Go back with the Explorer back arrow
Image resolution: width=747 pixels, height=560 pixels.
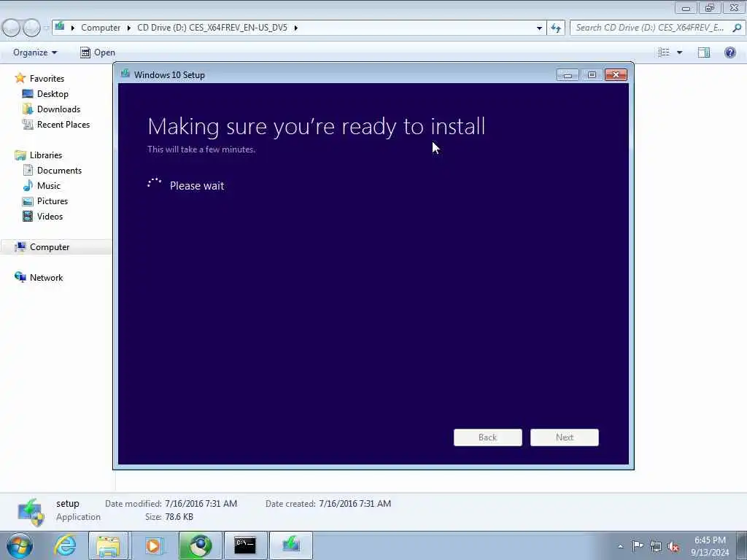point(12,28)
